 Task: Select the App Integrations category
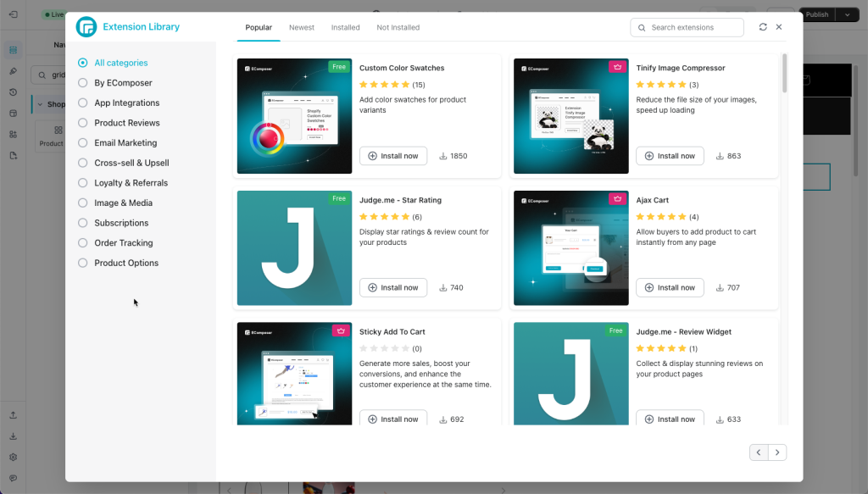[119, 103]
